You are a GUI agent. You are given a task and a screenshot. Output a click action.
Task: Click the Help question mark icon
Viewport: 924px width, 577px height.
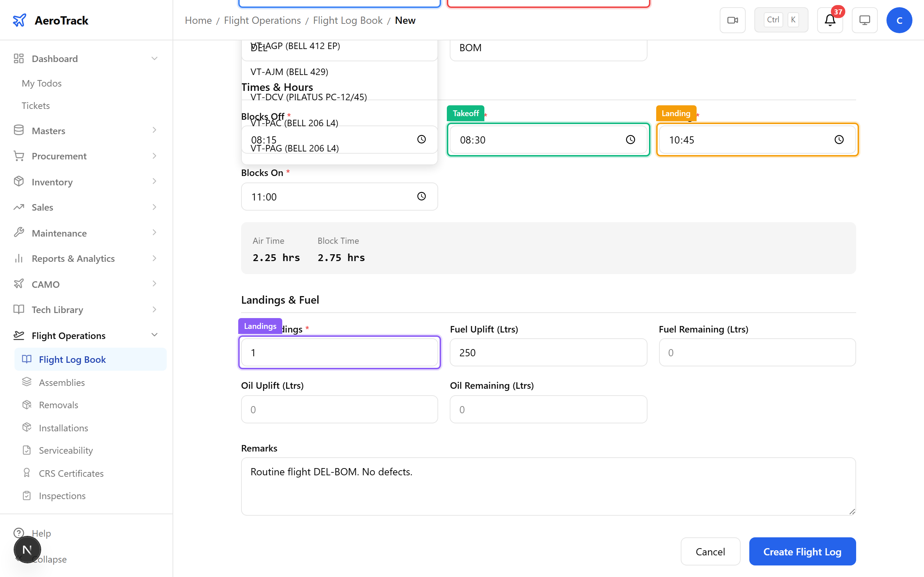(x=19, y=533)
